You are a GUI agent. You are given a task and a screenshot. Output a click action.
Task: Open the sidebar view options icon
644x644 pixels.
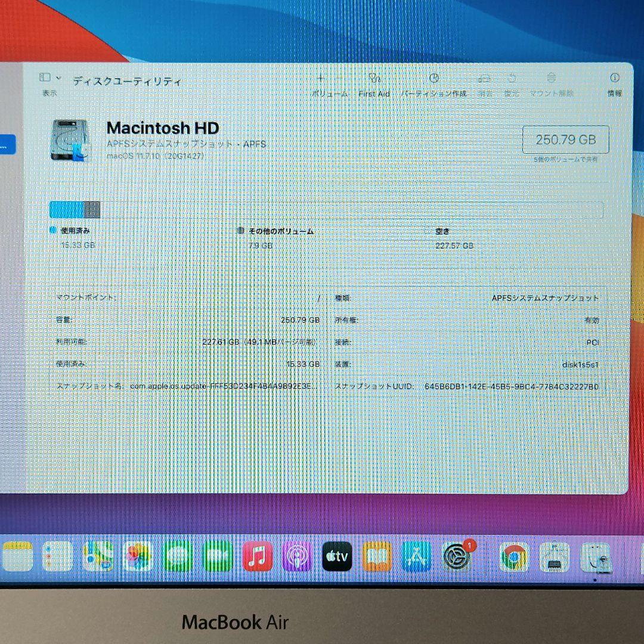click(x=45, y=77)
